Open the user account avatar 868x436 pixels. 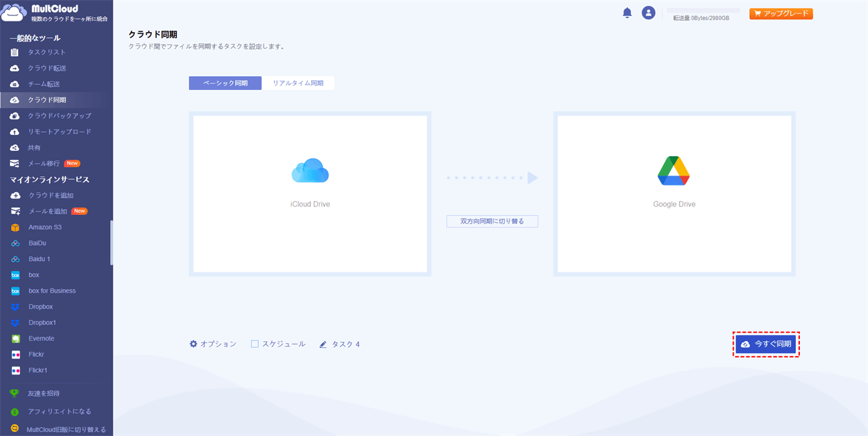click(x=648, y=13)
